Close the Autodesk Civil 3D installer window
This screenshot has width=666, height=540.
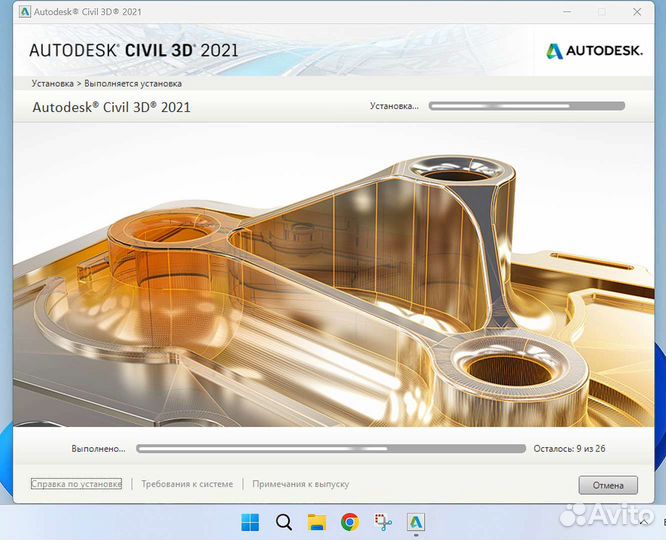click(x=635, y=12)
